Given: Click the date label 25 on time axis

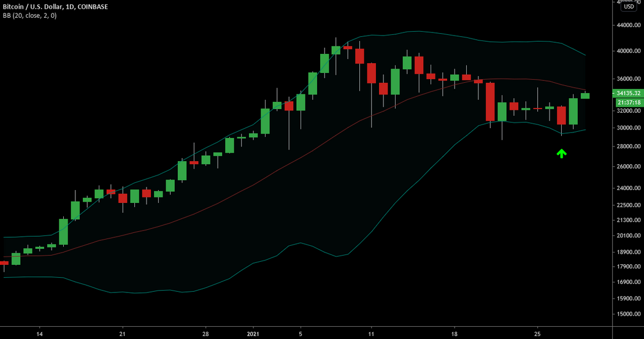Looking at the screenshot, I should pos(537,333).
